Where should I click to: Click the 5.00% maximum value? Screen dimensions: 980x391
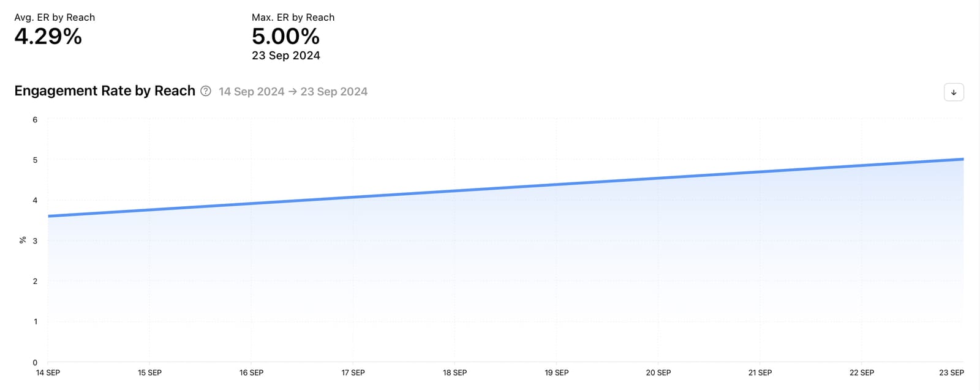[x=285, y=37]
